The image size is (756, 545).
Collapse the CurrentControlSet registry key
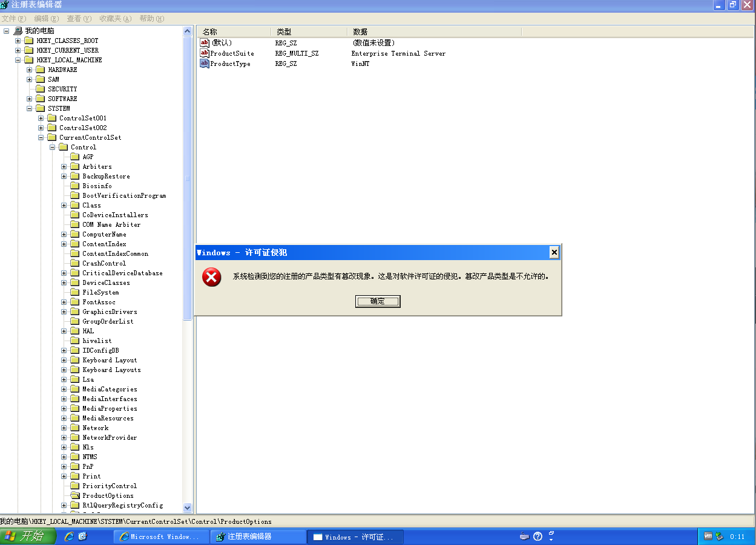41,137
